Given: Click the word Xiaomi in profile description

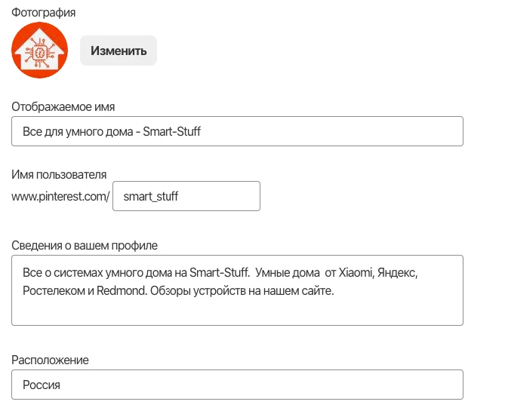Looking at the screenshot, I should point(356,273).
